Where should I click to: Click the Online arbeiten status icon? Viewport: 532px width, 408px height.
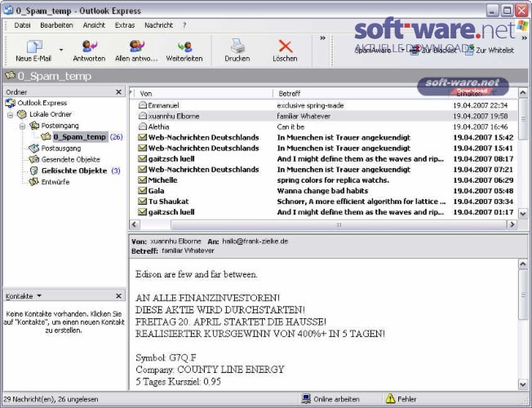(306, 398)
